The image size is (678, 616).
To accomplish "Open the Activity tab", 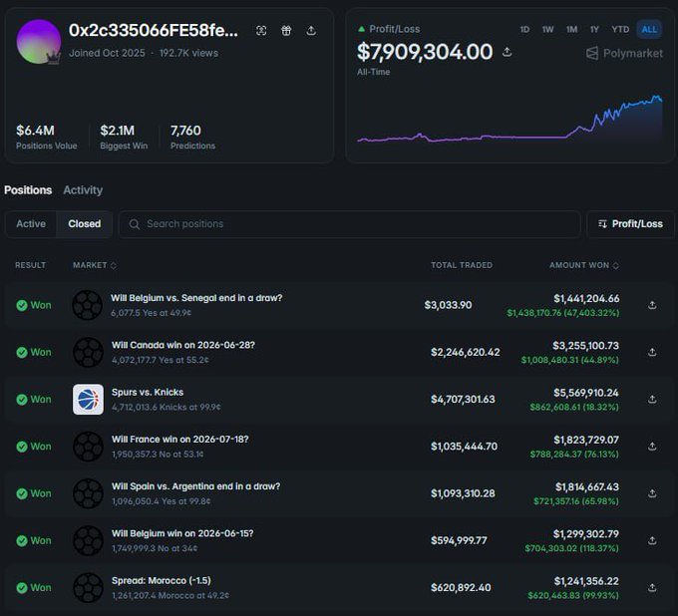I will 83,190.
